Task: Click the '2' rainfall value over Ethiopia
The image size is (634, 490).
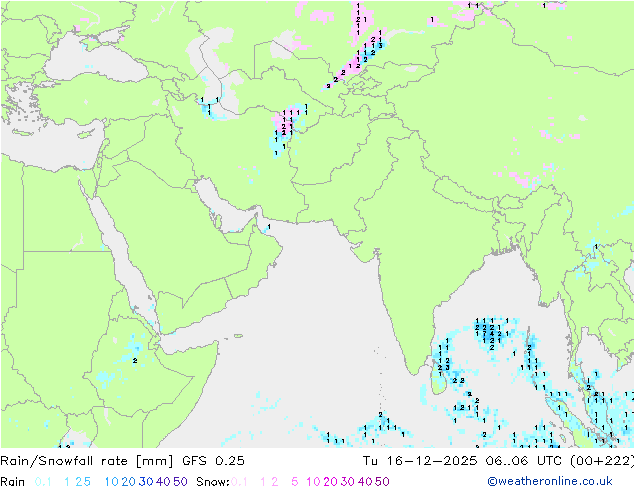Action: click(x=135, y=360)
